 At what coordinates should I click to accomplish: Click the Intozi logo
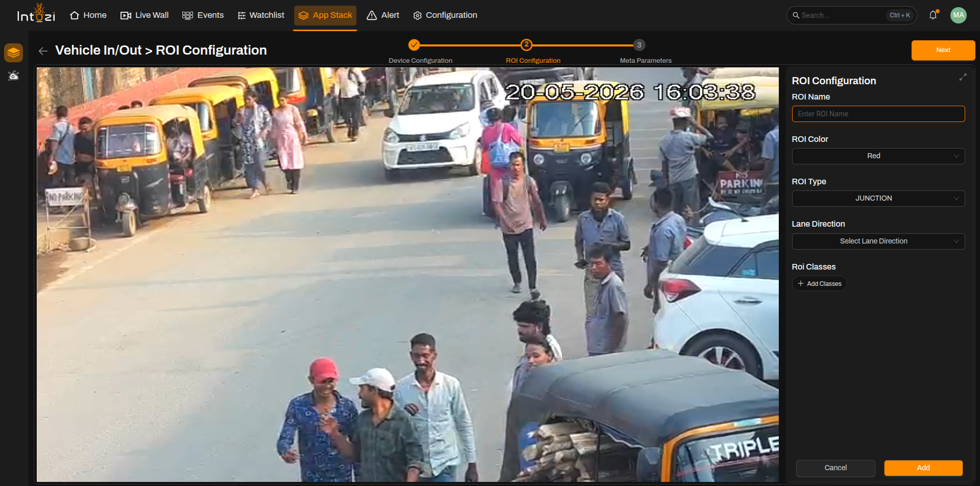coord(36,14)
